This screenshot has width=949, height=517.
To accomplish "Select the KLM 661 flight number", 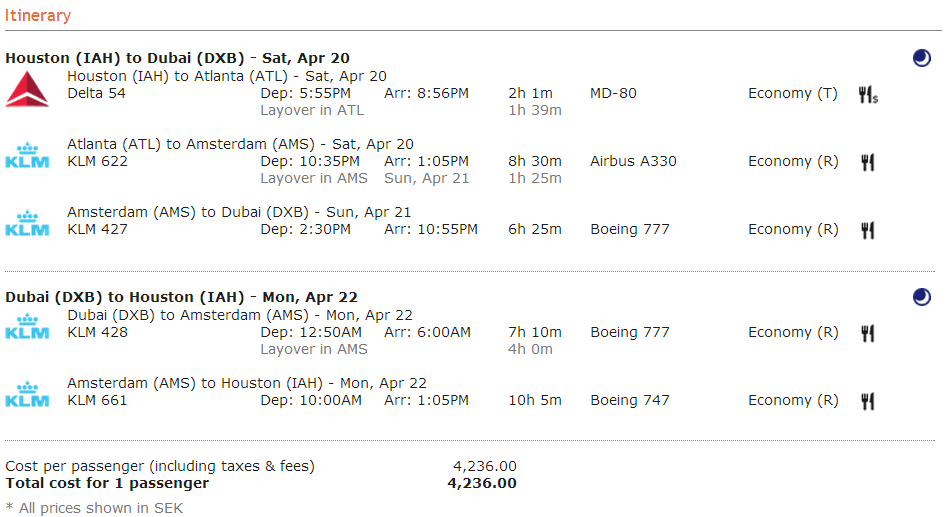I will (97, 400).
